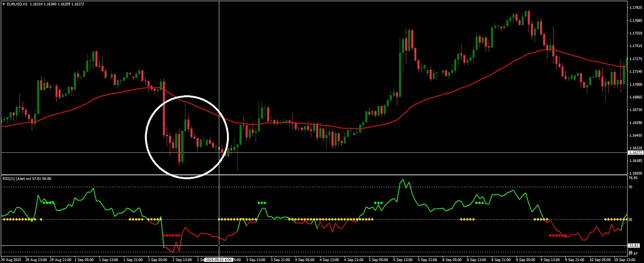
Task: Click price axis label 1.16320
Action: (x=636, y=148)
